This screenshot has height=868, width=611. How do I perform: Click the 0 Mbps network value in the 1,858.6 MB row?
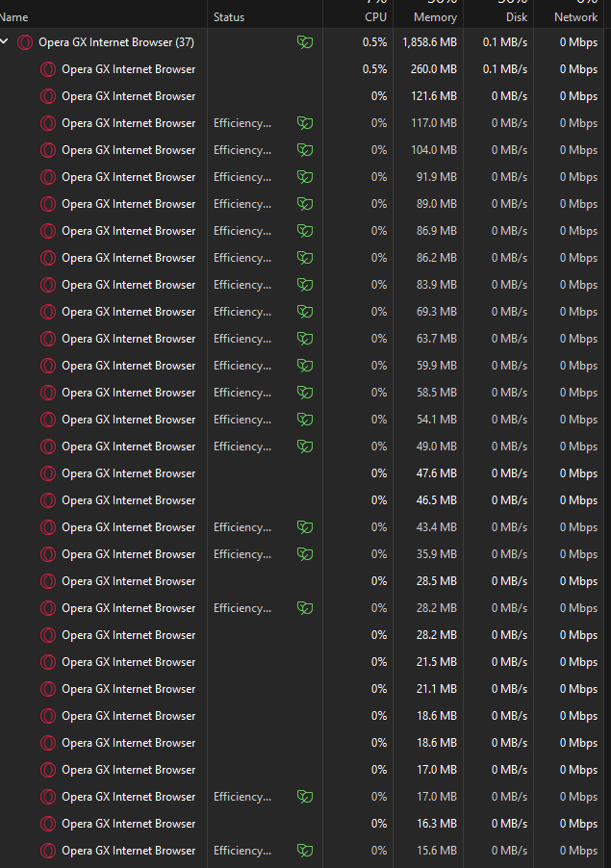[x=578, y=42]
